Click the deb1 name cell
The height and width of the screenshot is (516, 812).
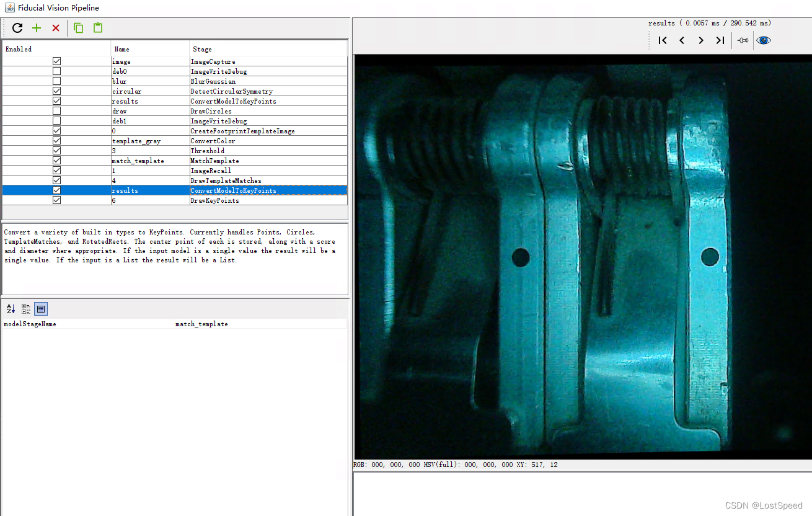(150, 121)
